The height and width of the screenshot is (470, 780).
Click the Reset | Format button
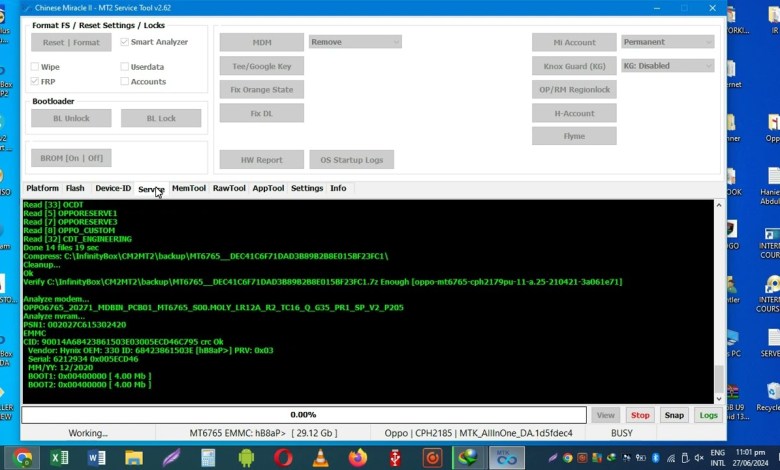tap(71, 42)
